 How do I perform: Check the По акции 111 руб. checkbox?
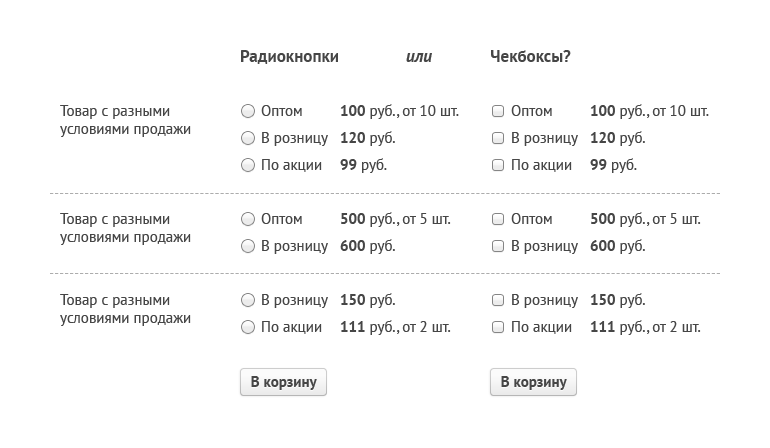coord(498,327)
